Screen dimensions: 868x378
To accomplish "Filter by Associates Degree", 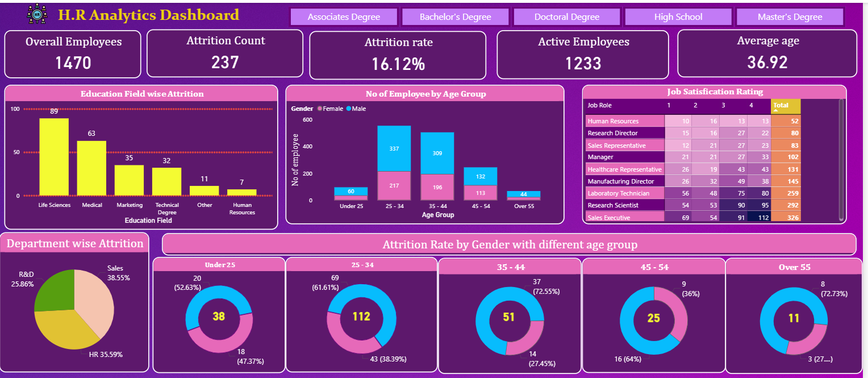I will coord(344,16).
